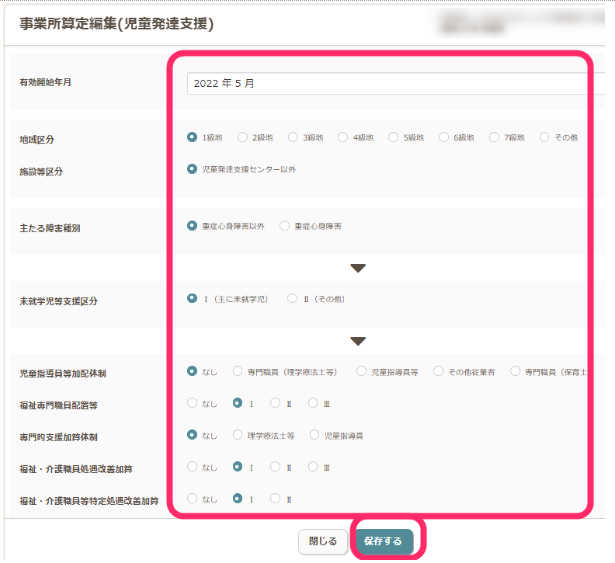Screen dimensions: 615x563
Task: Set 福祉・介護職員等特定処遇改善加算 to なし
Action: 193,498
